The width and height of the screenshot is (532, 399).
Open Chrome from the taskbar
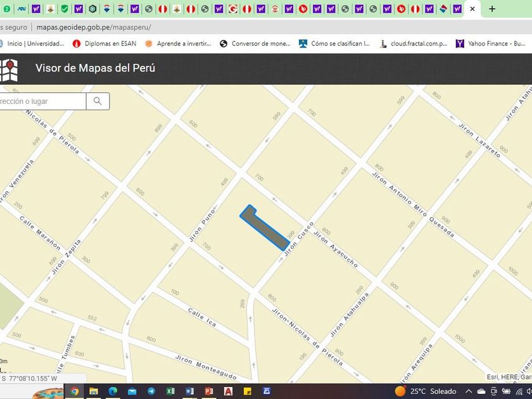74,391
